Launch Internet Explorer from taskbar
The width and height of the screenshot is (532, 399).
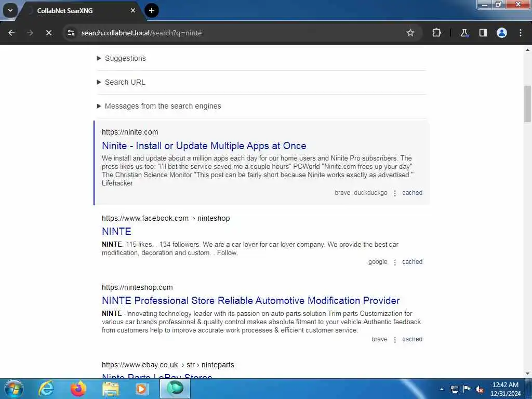[x=46, y=389]
